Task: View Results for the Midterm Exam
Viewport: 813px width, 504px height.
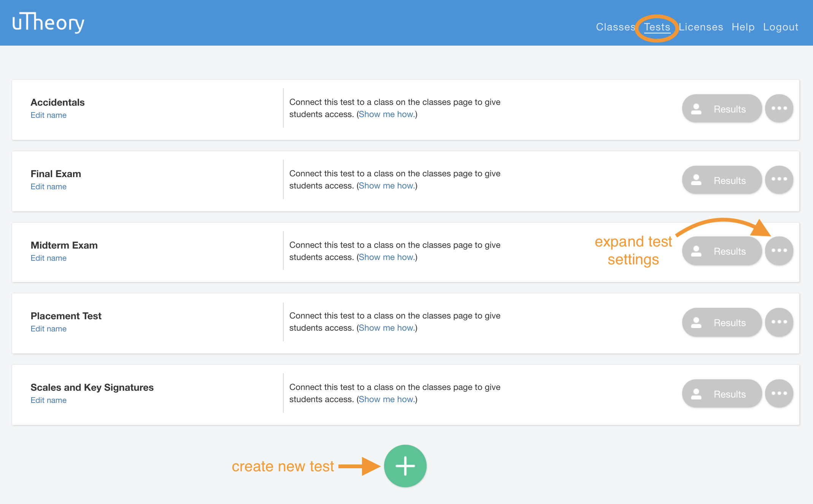Action: 722,250
